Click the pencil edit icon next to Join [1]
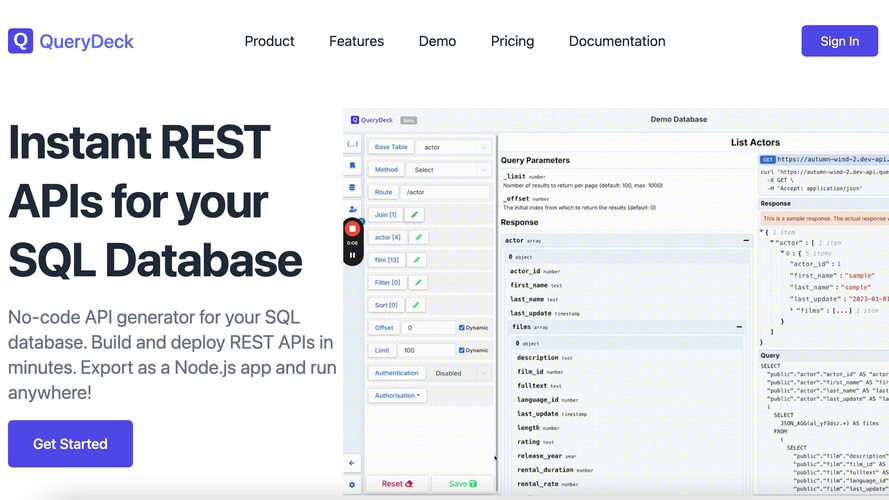Screen dimensions: 889x500 pyautogui.click(x=414, y=215)
